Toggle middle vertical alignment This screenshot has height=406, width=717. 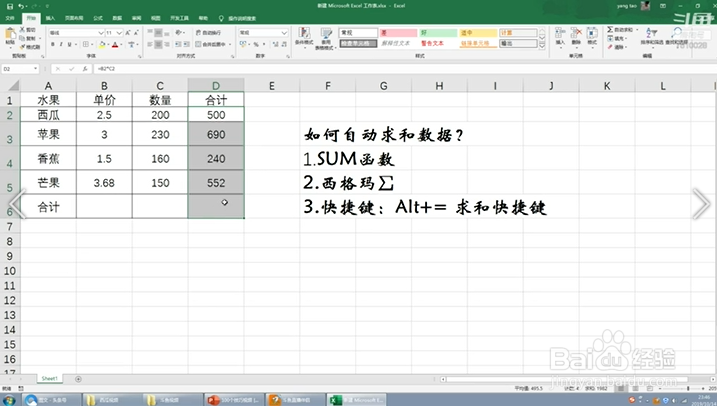pyautogui.click(x=158, y=32)
